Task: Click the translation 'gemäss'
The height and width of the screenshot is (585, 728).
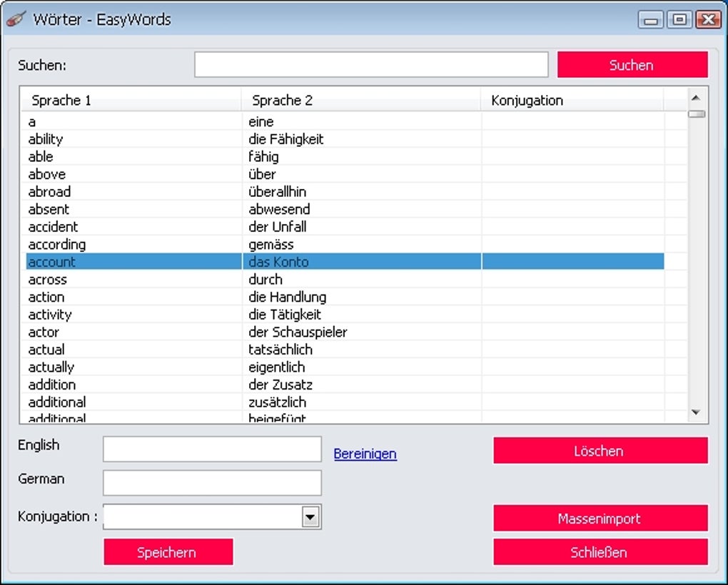Action: [271, 245]
